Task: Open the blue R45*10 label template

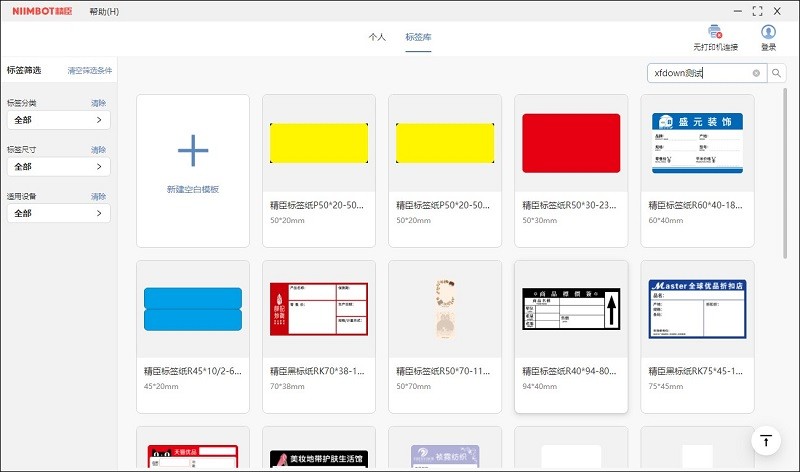Action: (x=193, y=337)
